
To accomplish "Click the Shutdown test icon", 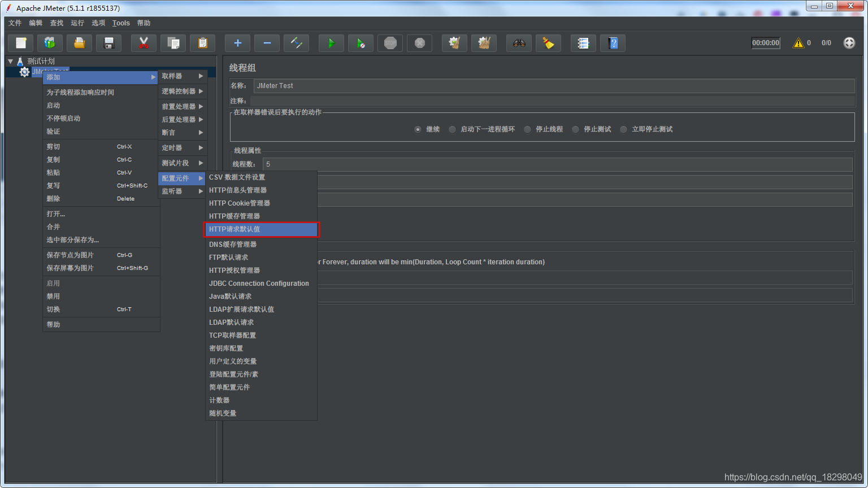I will 420,43.
